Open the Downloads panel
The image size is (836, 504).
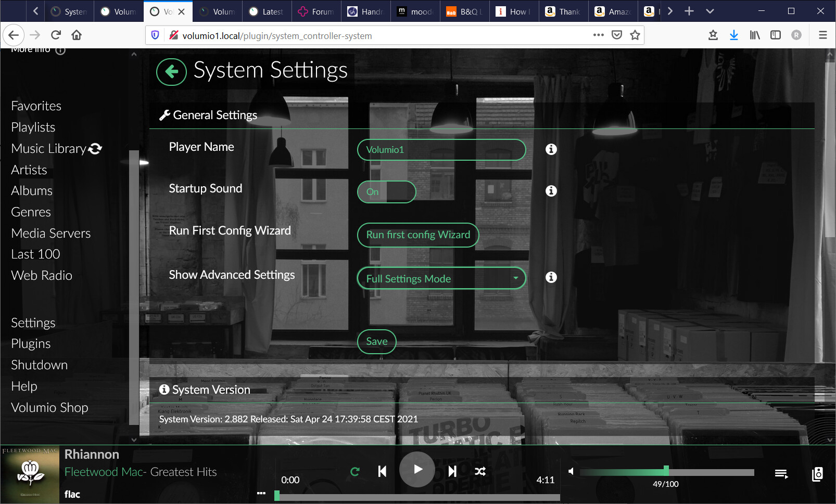pyautogui.click(x=734, y=35)
